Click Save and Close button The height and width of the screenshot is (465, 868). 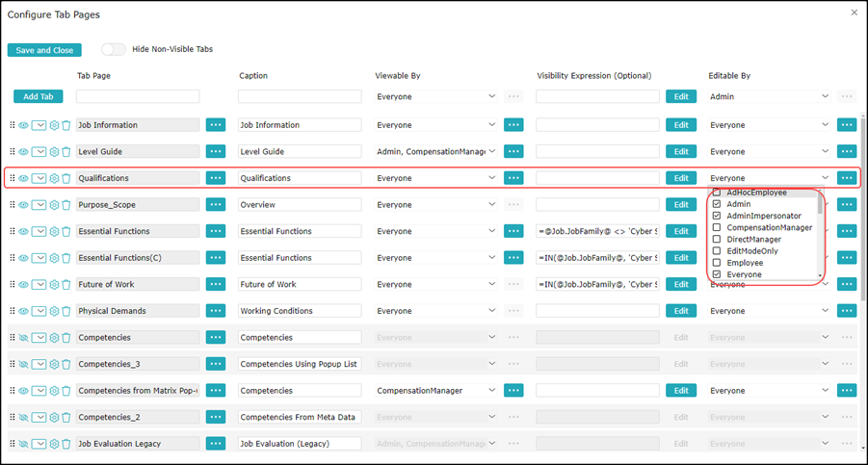pos(44,50)
